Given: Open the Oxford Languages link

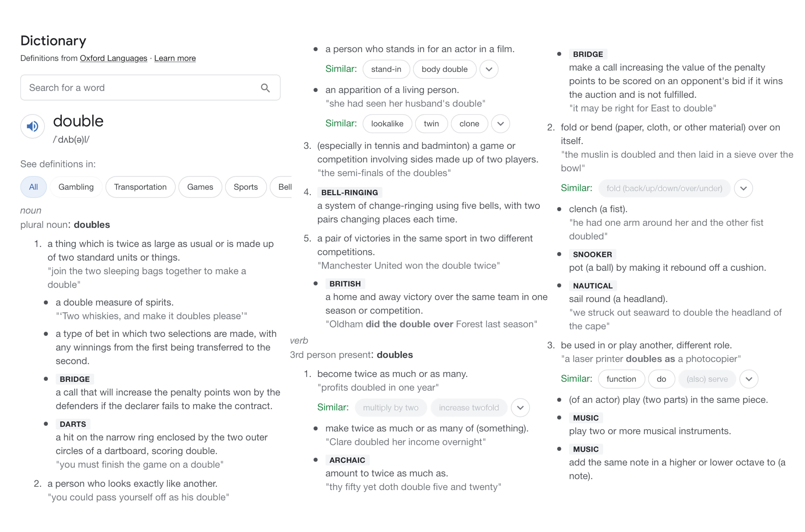Looking at the screenshot, I should point(113,58).
